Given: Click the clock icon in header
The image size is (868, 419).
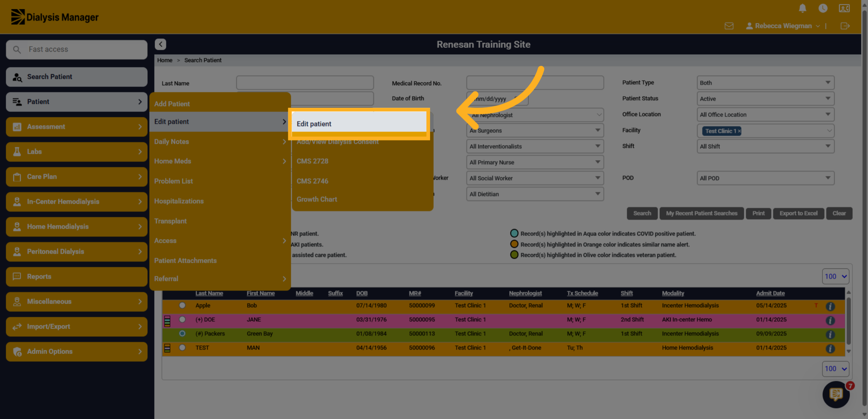Looking at the screenshot, I should (x=823, y=8).
